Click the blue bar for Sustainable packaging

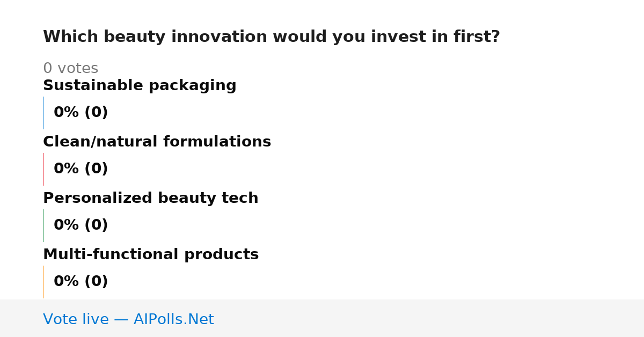pos(43,113)
